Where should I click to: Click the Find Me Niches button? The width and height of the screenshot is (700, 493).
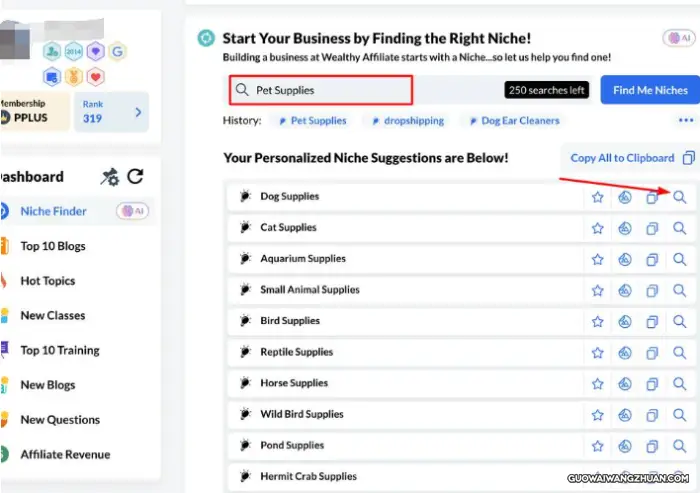650,90
